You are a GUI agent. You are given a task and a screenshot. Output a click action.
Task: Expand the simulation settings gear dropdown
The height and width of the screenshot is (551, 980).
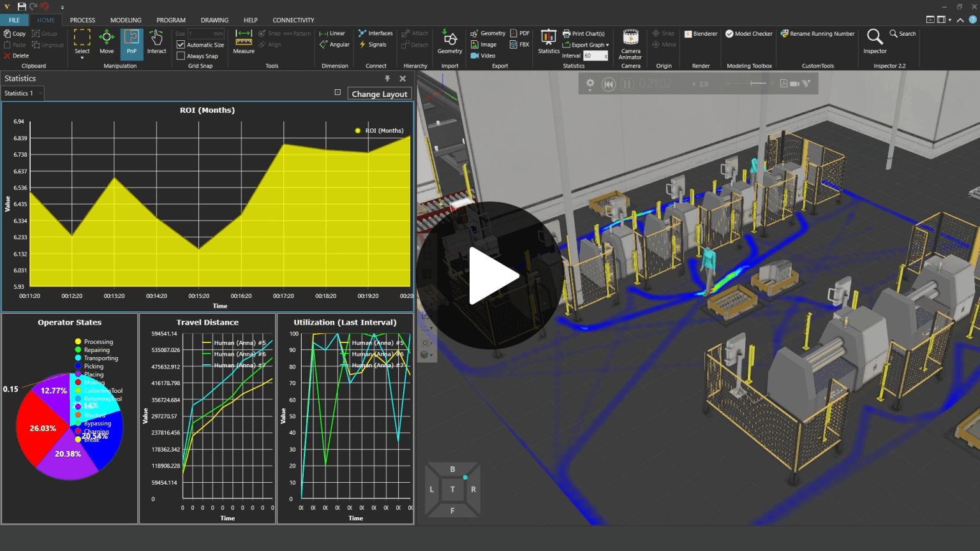(x=590, y=84)
